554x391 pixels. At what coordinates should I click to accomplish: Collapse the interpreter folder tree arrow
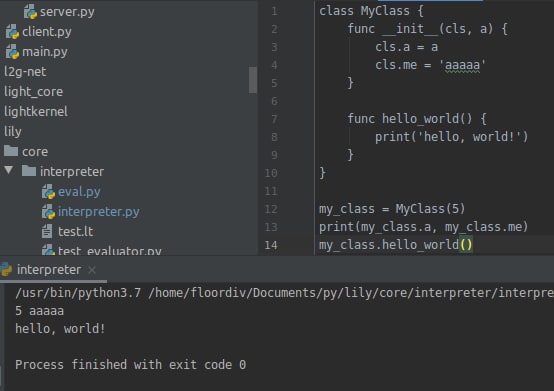tap(9, 171)
